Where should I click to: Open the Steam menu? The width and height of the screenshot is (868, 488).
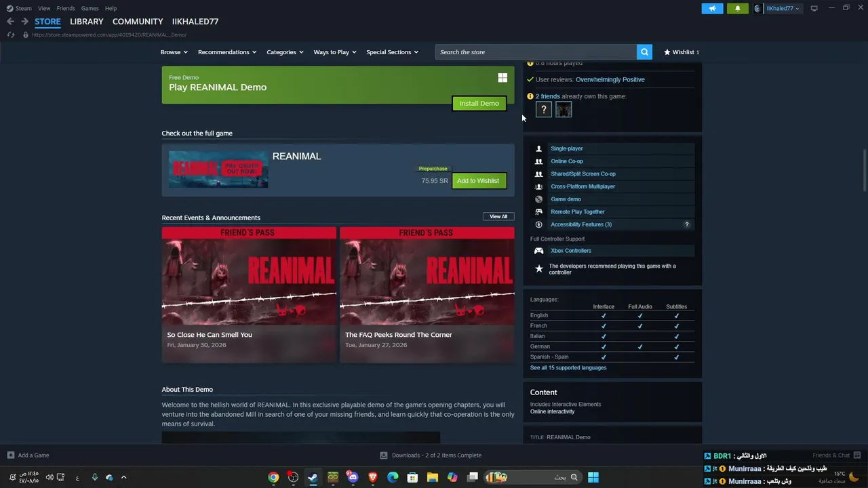tap(24, 8)
